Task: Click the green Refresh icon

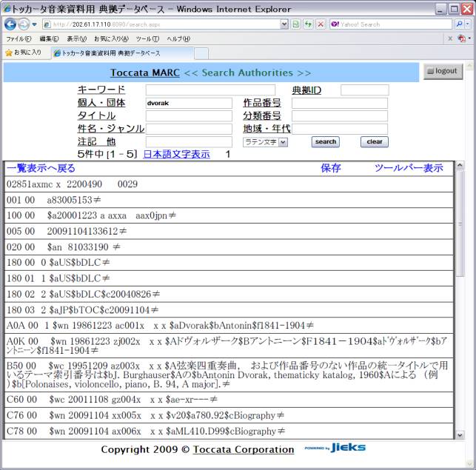Action: [x=309, y=24]
